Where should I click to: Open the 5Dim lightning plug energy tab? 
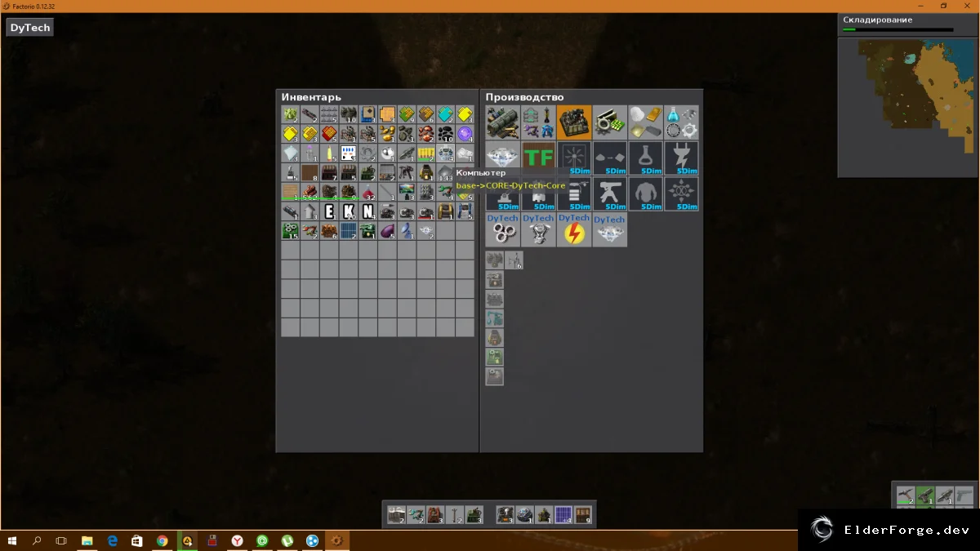[681, 158]
